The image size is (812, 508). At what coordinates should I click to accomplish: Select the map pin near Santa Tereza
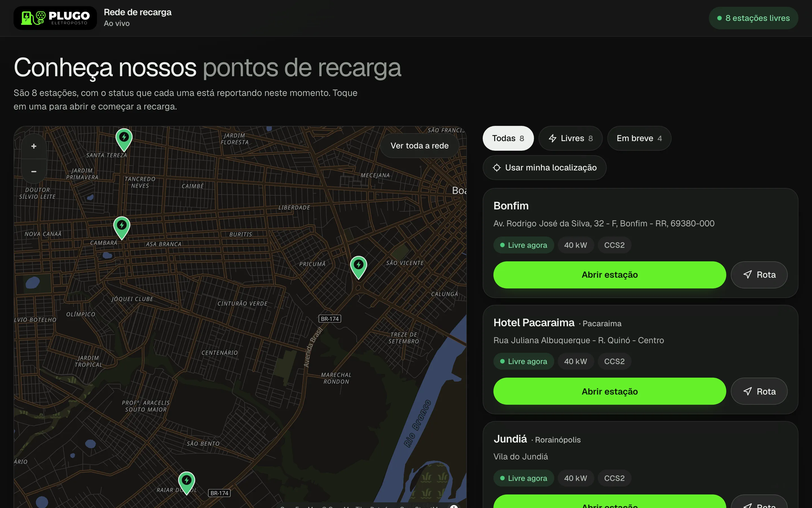click(124, 140)
